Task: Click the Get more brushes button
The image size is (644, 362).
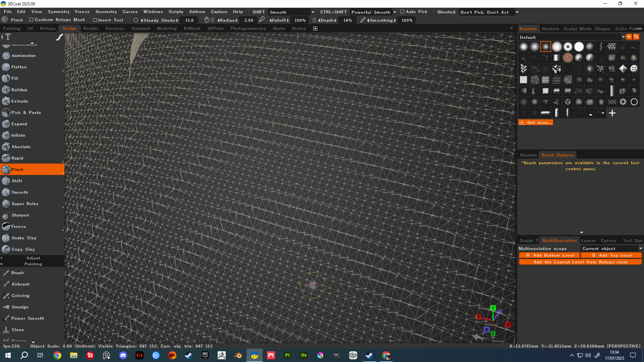Action: [536, 123]
